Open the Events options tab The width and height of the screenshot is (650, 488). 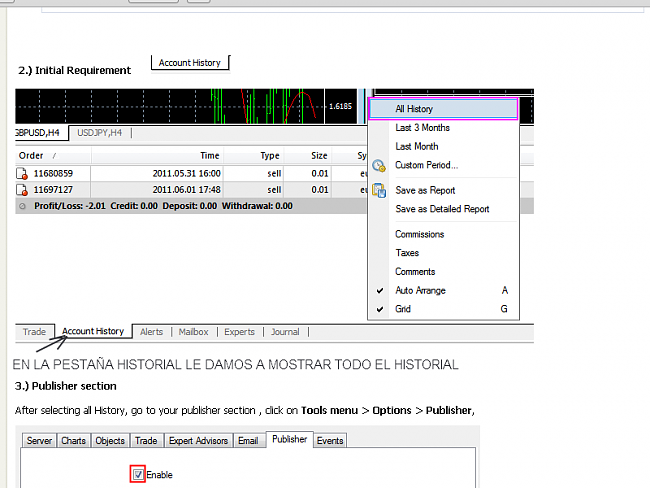[330, 441]
